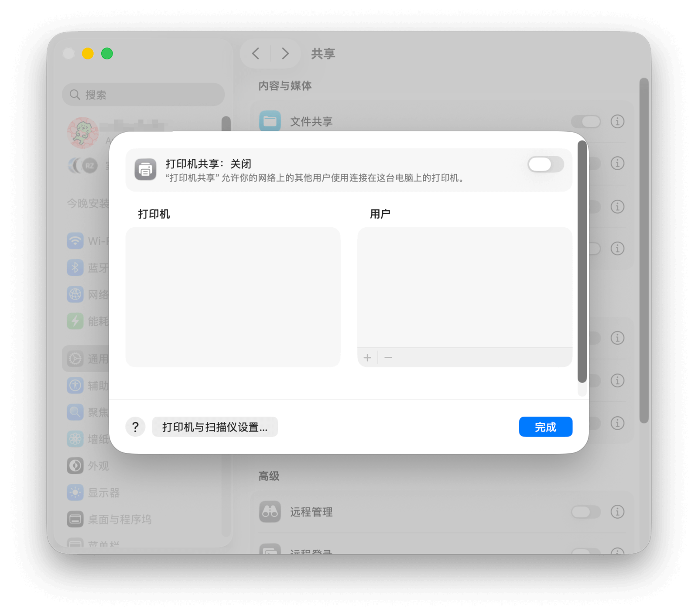This screenshot has width=698, height=616.
Task: Click the 远程管理 binoculars icon
Action: click(270, 511)
